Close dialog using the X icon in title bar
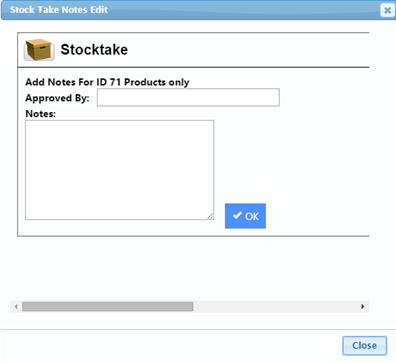This screenshot has height=363, width=396. 387,10
